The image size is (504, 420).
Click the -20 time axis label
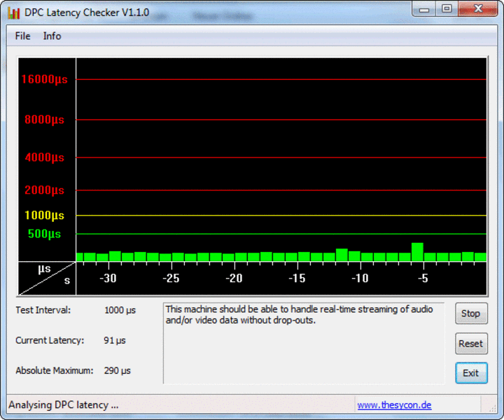[234, 279]
